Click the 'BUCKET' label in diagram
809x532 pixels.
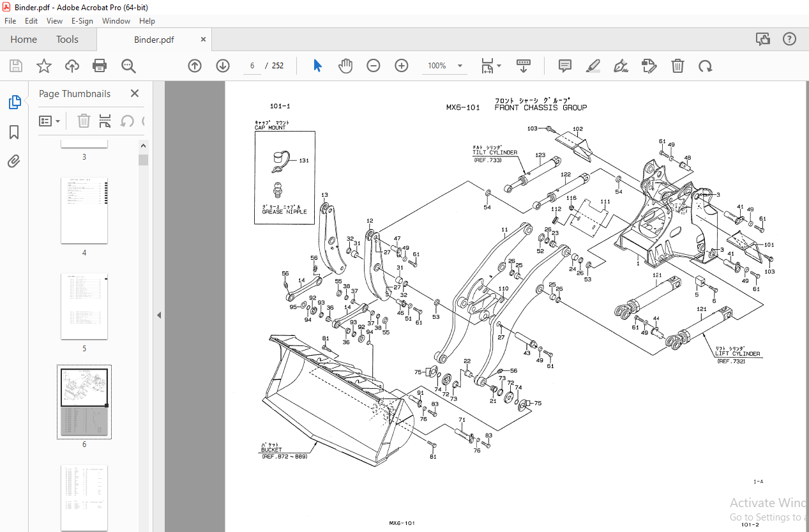tap(271, 450)
